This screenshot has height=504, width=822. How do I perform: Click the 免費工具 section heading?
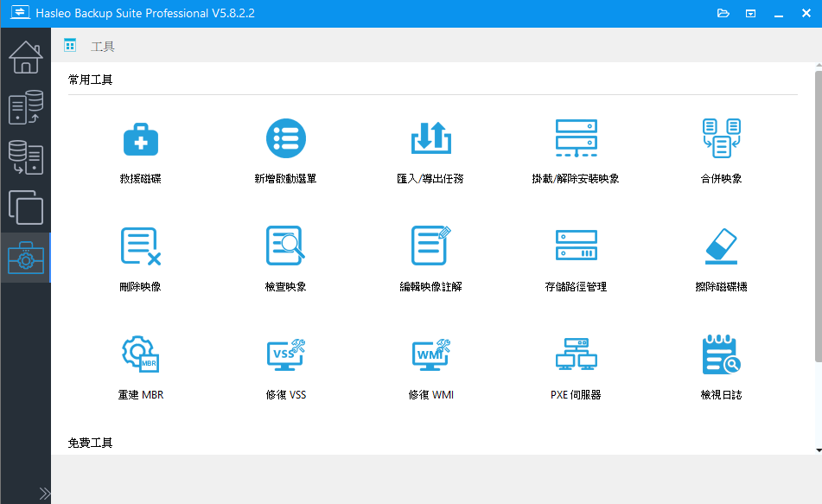click(90, 443)
